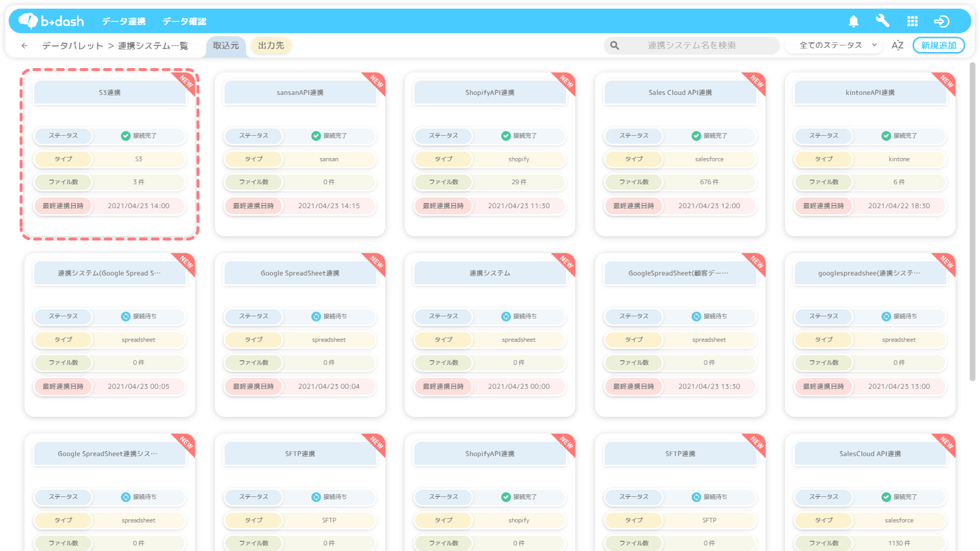
Task: Click the date 2021/04/23 13:00
Action: coord(899,386)
